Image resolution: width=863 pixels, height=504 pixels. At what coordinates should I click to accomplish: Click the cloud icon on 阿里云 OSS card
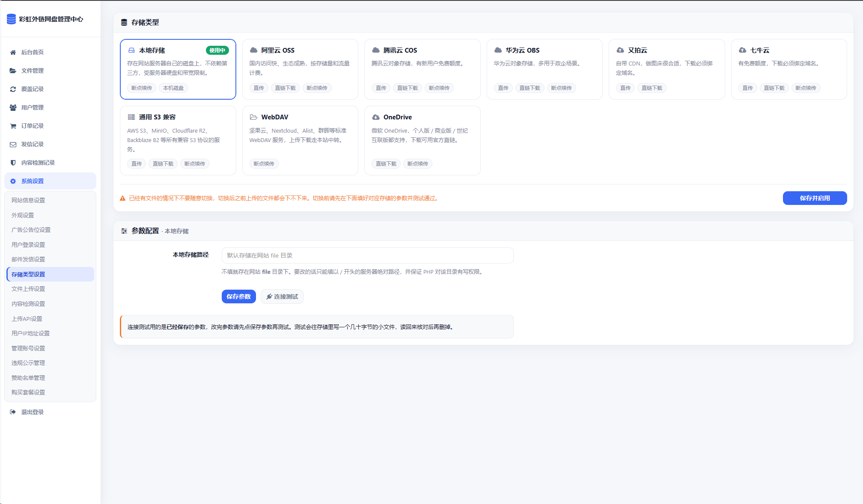tap(254, 50)
